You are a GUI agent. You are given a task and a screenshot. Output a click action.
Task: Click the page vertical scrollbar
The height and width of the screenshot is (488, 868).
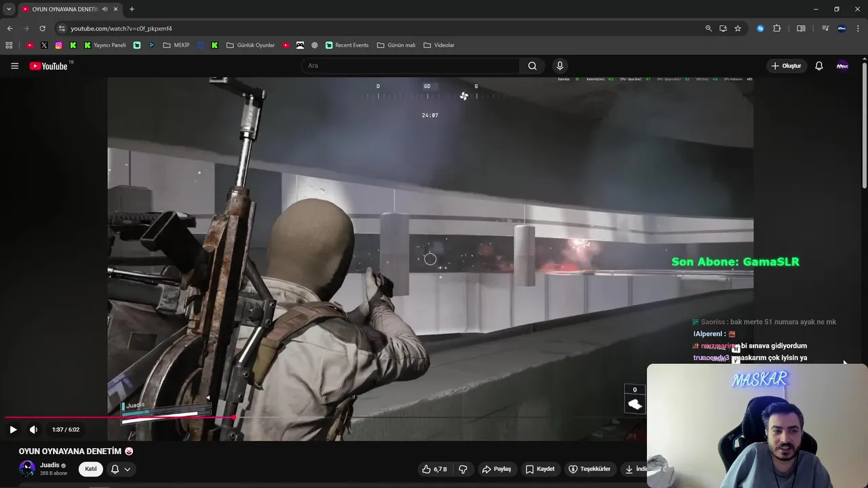865,126
